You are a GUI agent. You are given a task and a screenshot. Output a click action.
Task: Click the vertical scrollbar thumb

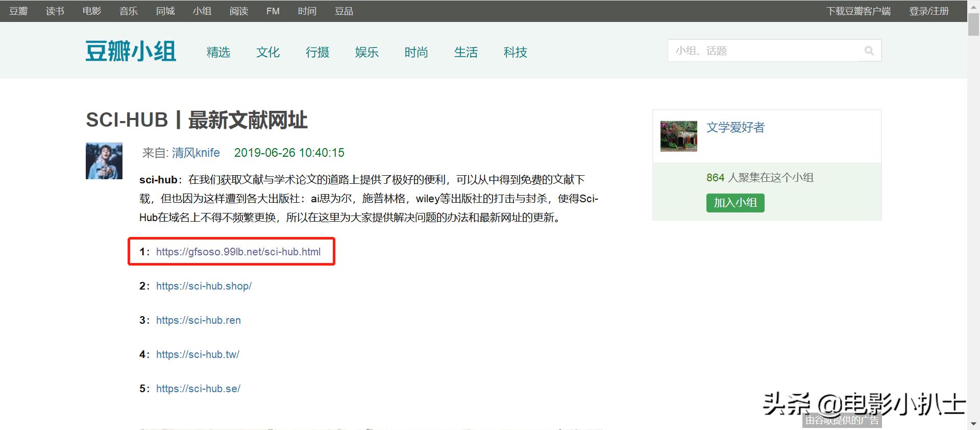point(973,23)
